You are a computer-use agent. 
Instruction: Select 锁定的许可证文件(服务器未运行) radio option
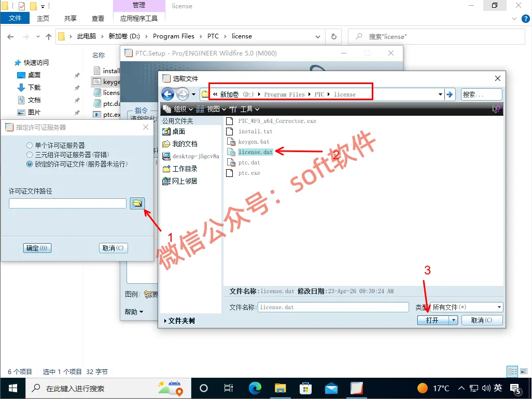77,164
